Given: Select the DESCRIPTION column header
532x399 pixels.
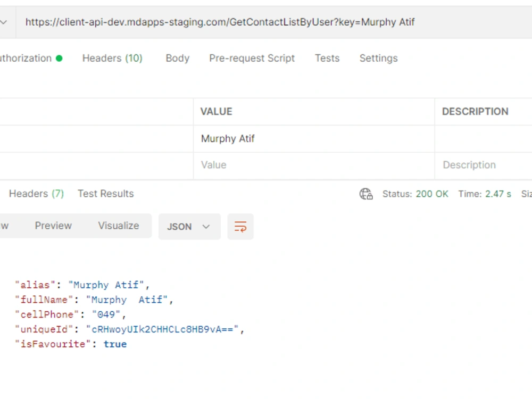Looking at the screenshot, I should click(475, 112).
